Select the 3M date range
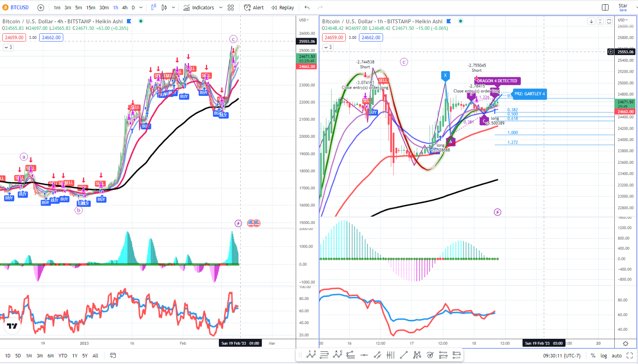The image size is (638, 364). tap(40, 355)
